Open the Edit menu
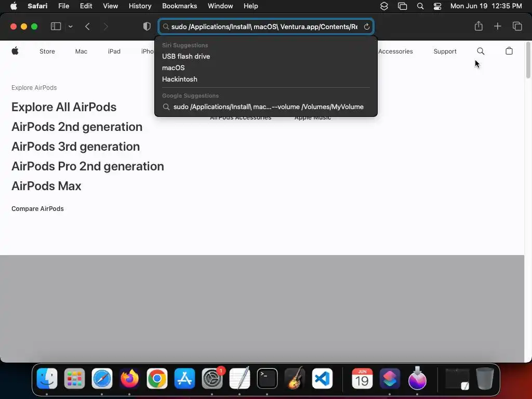This screenshot has height=399, width=532. 86,6
